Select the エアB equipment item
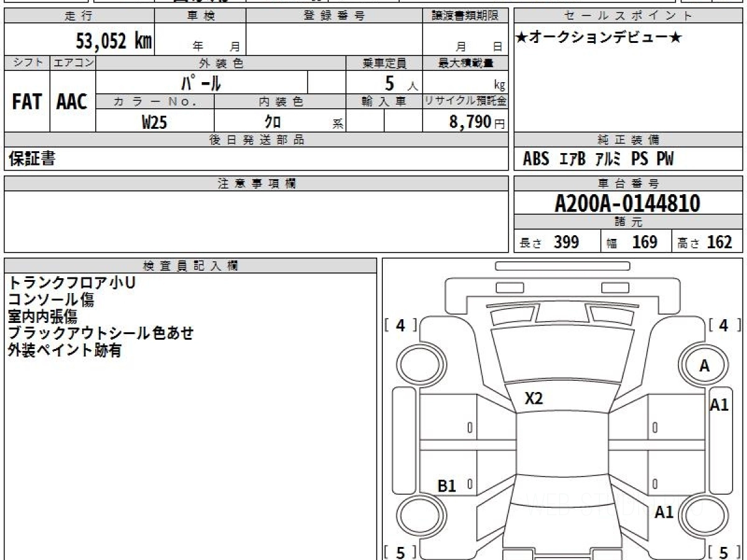The height and width of the screenshot is (560, 747). [x=573, y=159]
